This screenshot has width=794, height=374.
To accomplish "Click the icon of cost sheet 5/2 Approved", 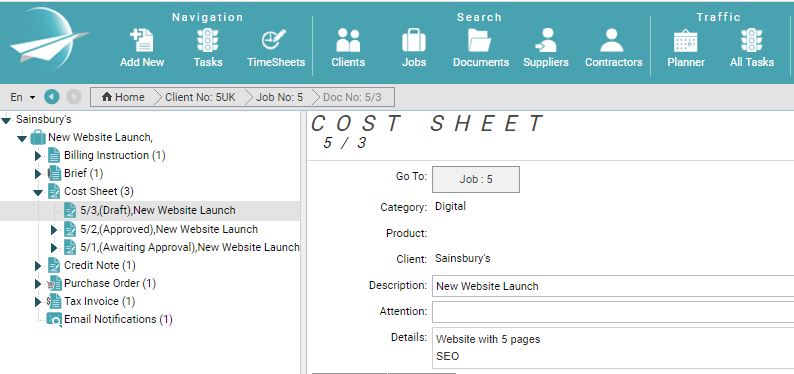I will [x=70, y=229].
